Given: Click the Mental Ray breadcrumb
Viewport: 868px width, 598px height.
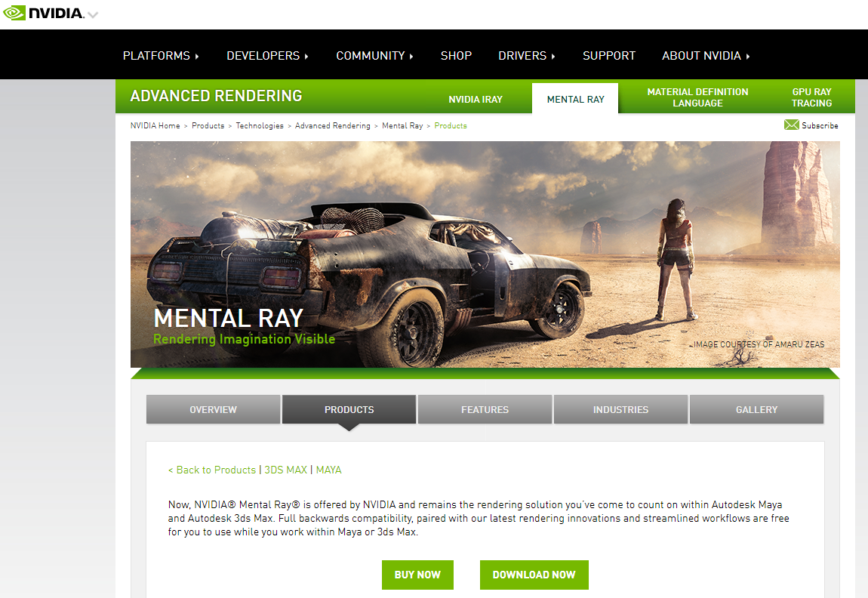Looking at the screenshot, I should click(x=402, y=125).
